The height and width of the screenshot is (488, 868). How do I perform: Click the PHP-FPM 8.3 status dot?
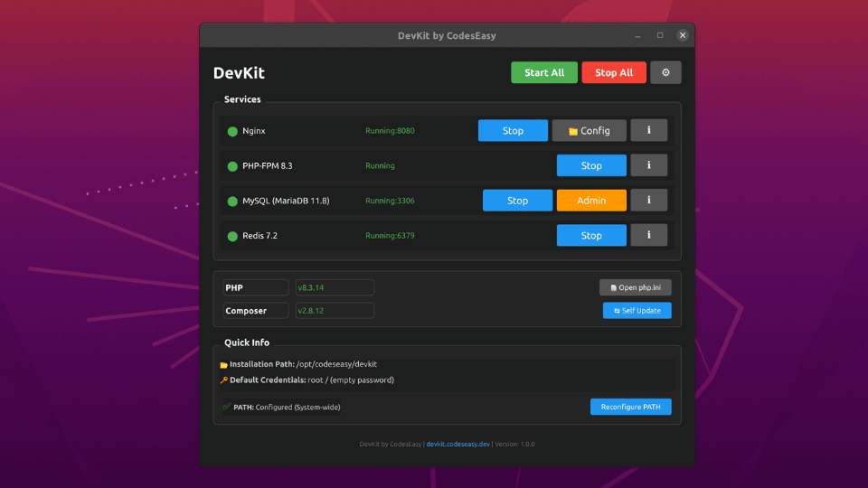pyautogui.click(x=232, y=166)
